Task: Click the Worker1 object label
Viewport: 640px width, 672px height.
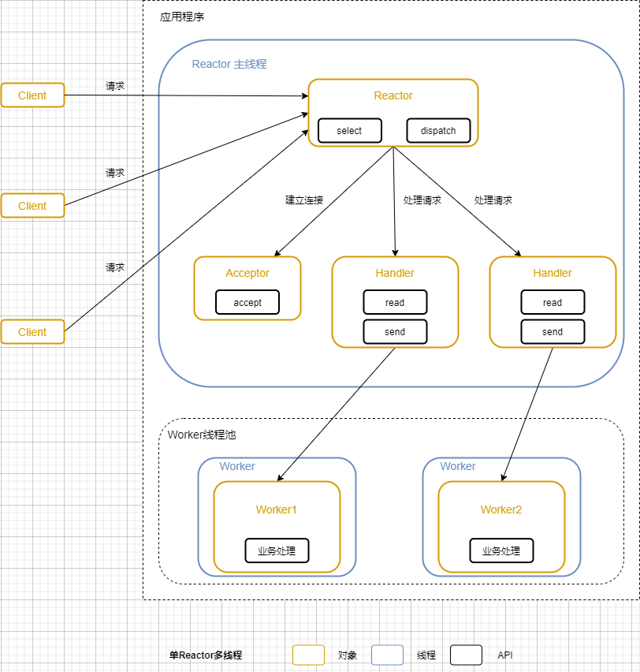Action: pos(277,510)
